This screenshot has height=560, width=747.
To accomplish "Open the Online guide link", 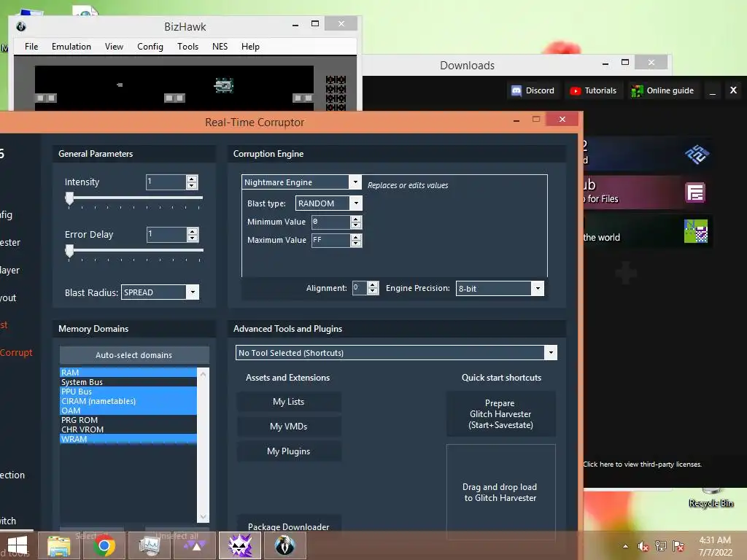I will coord(663,90).
